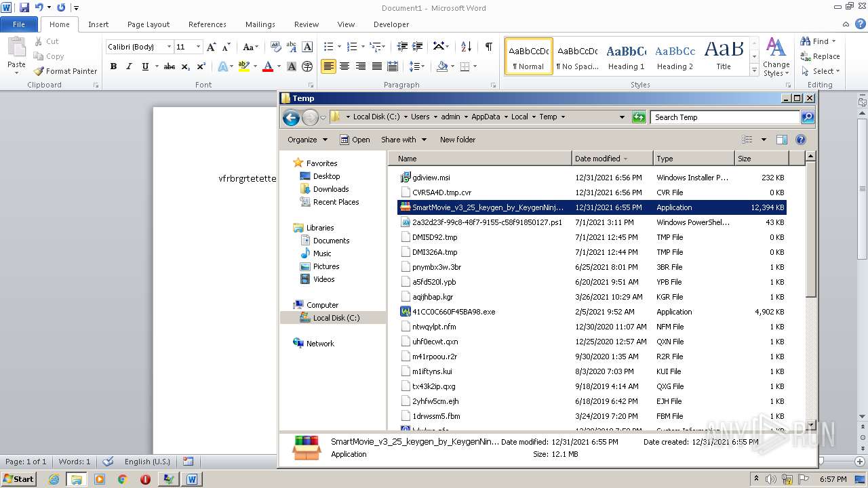The width and height of the screenshot is (868, 488).
Task: Click Back arrow in Temp explorer window
Action: (x=292, y=117)
